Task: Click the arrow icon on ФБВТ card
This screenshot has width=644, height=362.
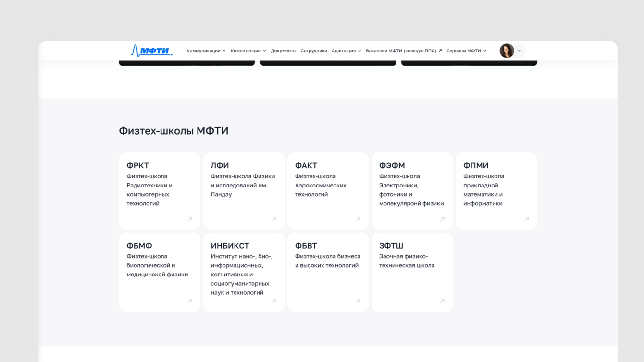Action: (x=358, y=301)
